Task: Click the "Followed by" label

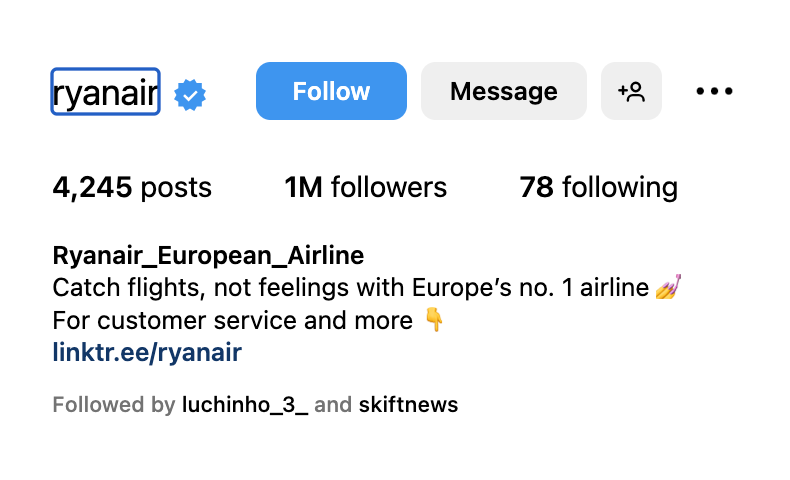Action: (114, 405)
